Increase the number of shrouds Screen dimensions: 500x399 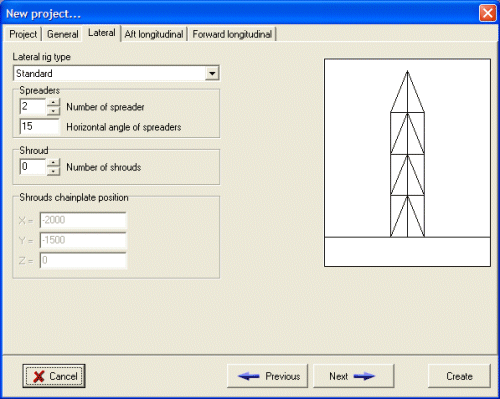(x=54, y=162)
